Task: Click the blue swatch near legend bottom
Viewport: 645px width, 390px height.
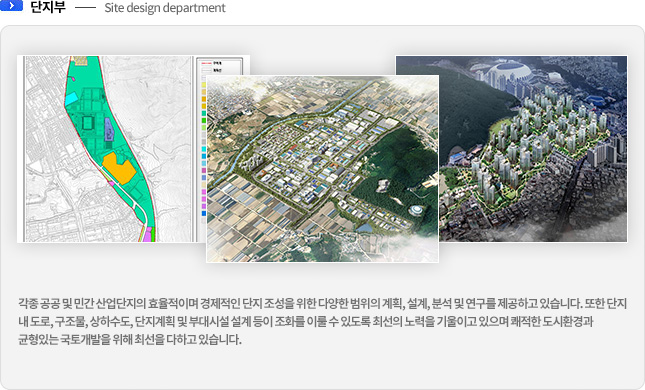Action: tap(204, 213)
